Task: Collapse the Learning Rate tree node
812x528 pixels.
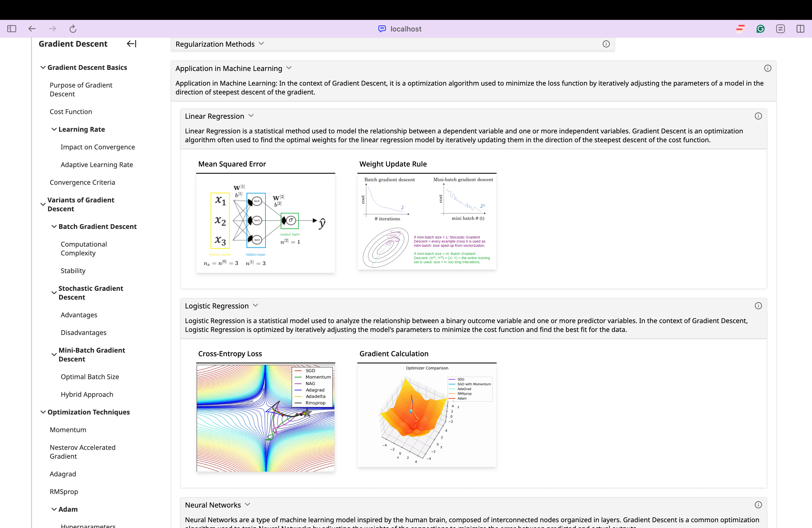Action: tap(54, 129)
